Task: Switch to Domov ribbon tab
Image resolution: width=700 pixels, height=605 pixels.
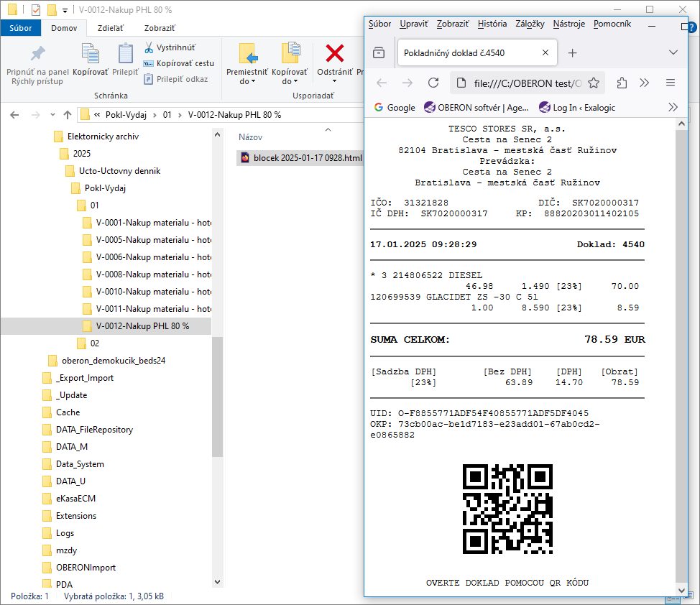Action: coord(64,28)
